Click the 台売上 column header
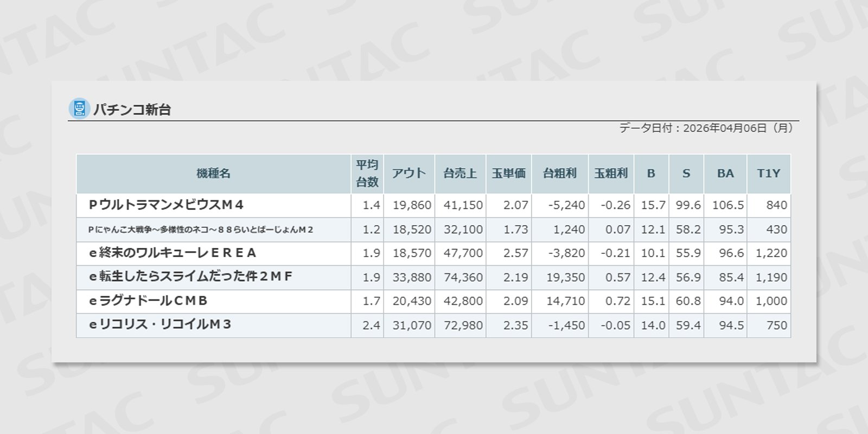 [x=460, y=174]
